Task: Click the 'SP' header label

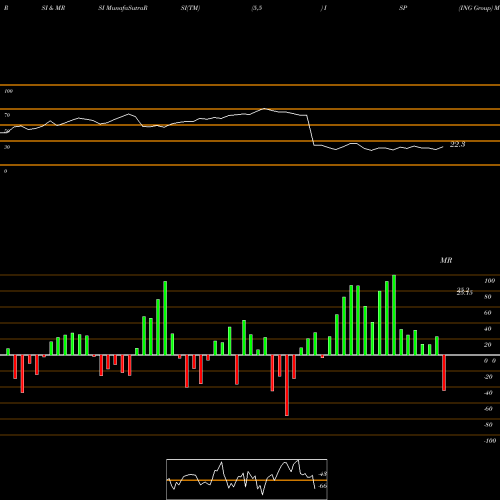Action: coord(403,8)
